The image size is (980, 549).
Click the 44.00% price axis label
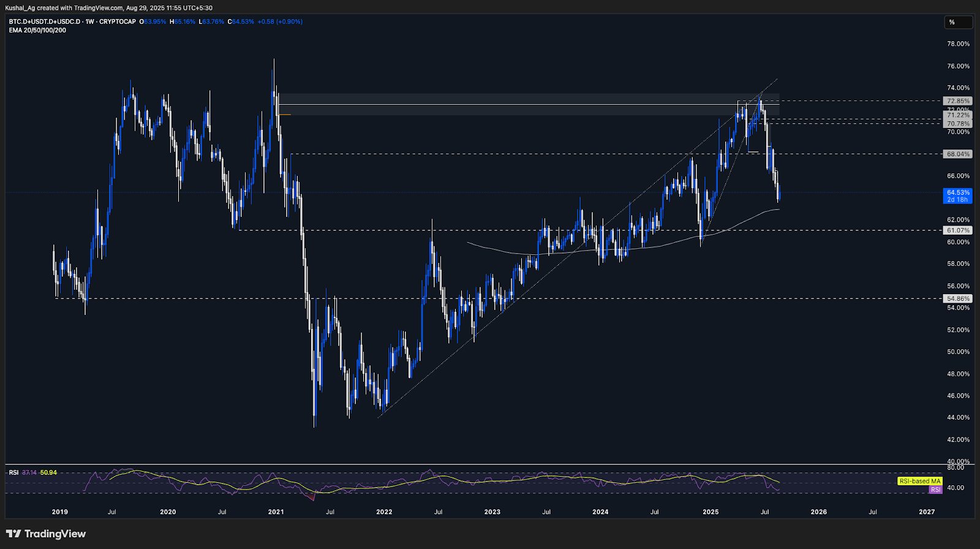pyautogui.click(x=958, y=418)
